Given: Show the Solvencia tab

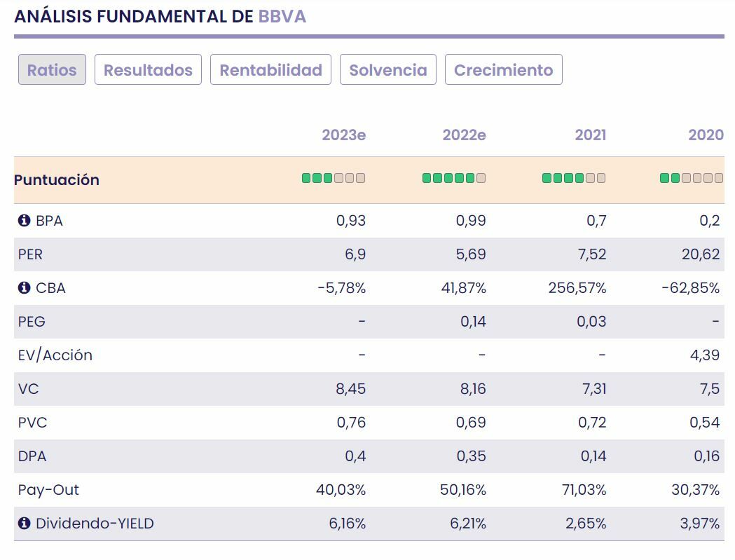Looking at the screenshot, I should click(x=388, y=70).
